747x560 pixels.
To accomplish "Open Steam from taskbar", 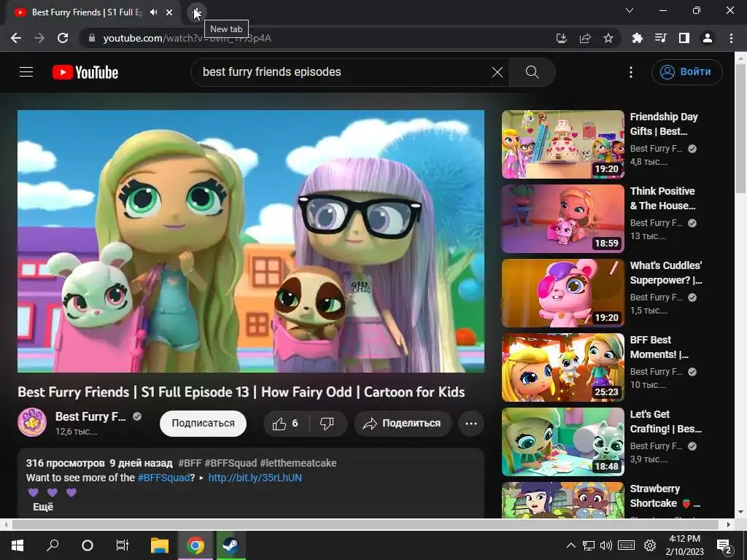I will click(231, 545).
